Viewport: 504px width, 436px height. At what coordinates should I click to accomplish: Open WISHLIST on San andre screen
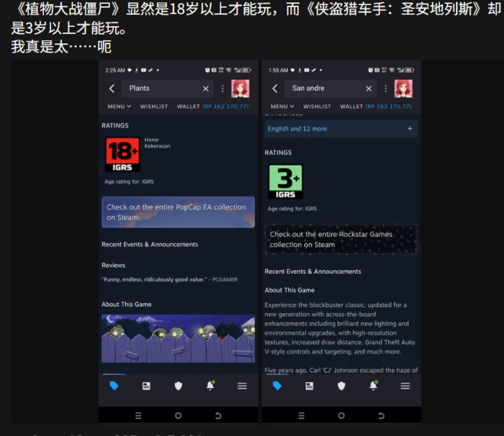click(317, 106)
